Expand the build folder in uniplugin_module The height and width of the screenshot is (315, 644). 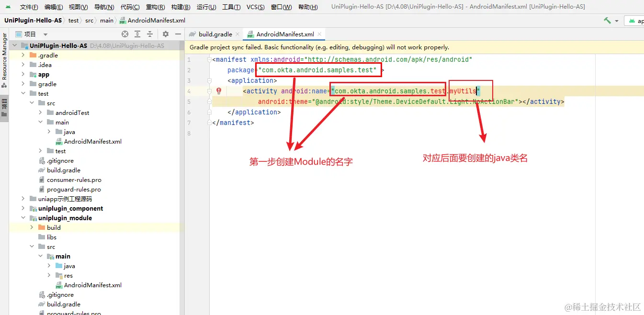click(x=32, y=227)
